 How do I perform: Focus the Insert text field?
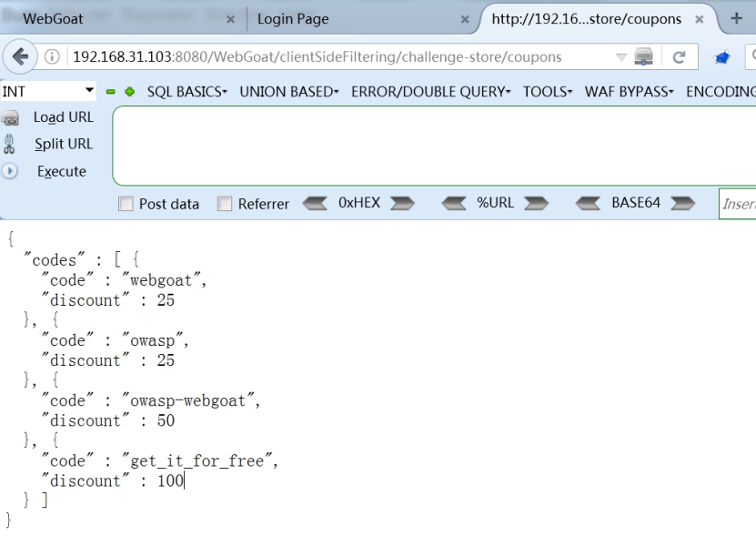coord(737,204)
